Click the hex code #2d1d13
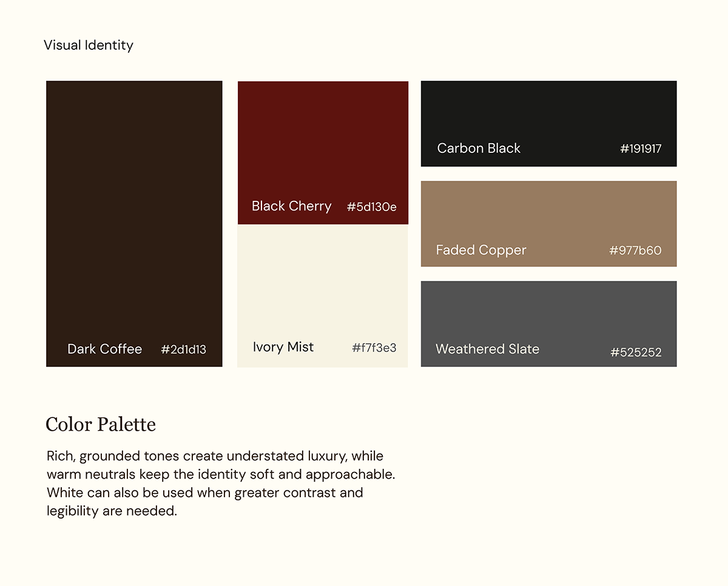 tap(184, 349)
